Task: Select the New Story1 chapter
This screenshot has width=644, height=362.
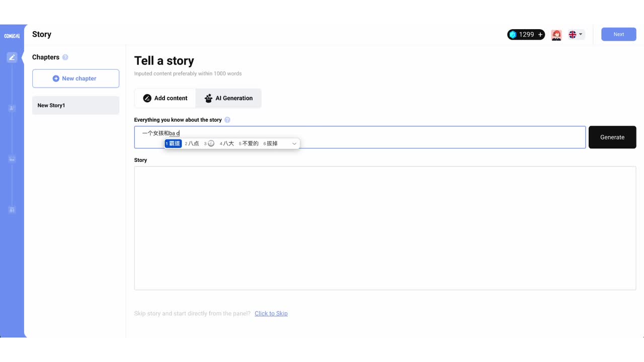Action: (x=75, y=106)
